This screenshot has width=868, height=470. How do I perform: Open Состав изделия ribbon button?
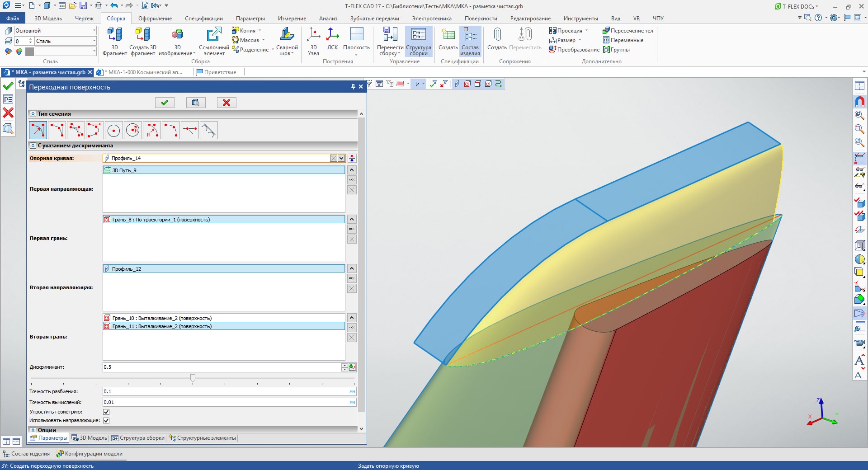[x=470, y=41]
